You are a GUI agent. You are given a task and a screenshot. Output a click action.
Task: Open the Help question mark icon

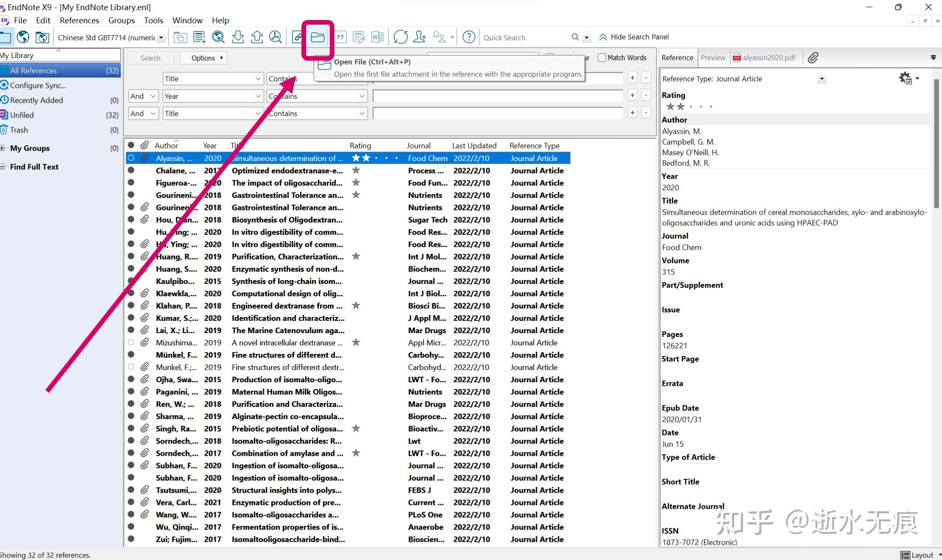[469, 37]
